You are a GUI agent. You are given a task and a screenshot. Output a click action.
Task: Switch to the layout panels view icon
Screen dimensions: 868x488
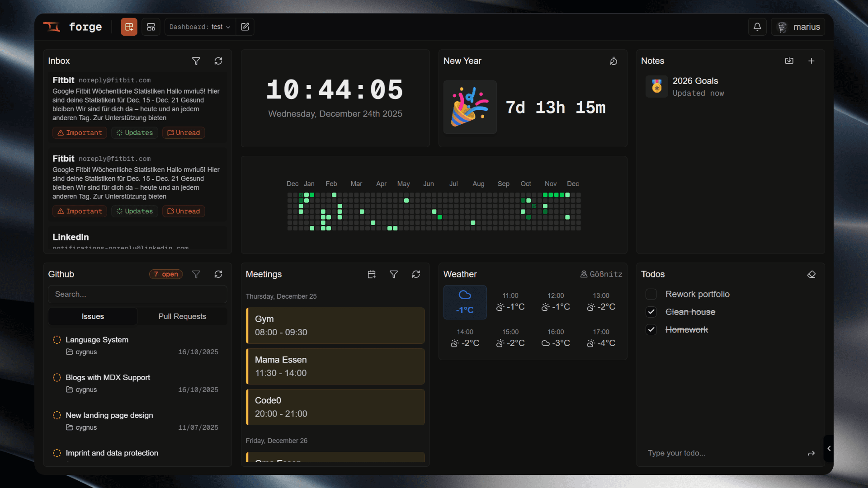tap(151, 27)
